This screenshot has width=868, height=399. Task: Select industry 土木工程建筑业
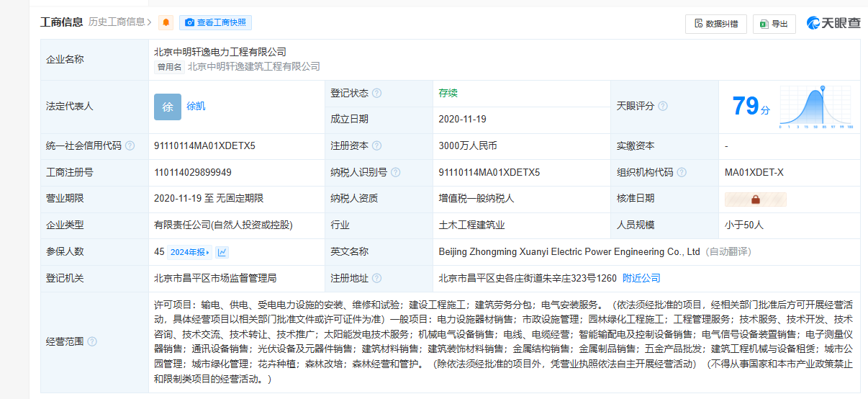[472, 225]
